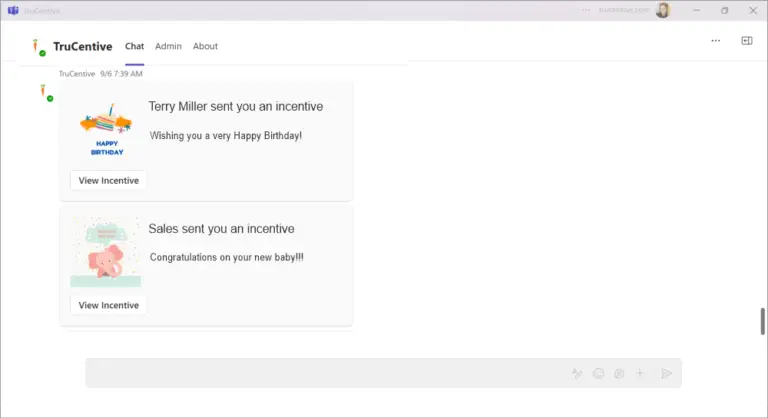Switch to the Admin tab
The image size is (768, 418).
point(168,46)
